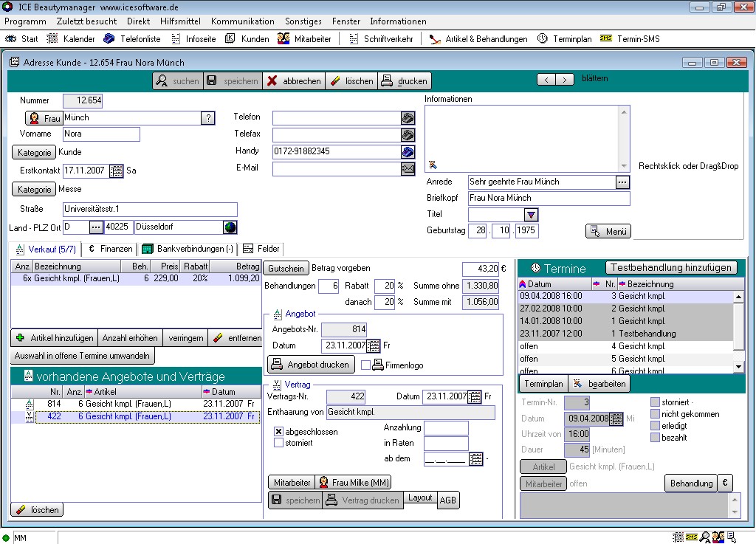
Task: Check the Firmenlogo checkbox
Action: tap(365, 365)
